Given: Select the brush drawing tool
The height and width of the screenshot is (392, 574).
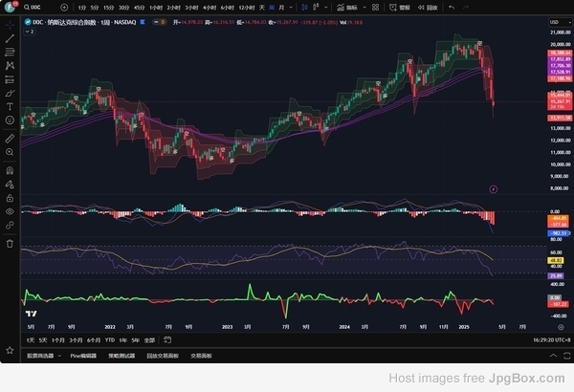Looking at the screenshot, I should click(10, 94).
